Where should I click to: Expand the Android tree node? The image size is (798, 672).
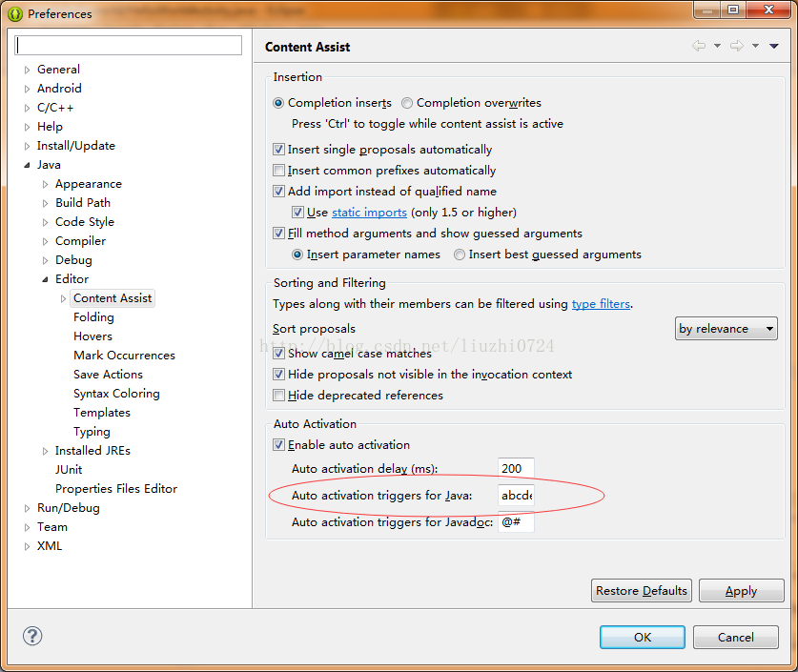(x=27, y=89)
